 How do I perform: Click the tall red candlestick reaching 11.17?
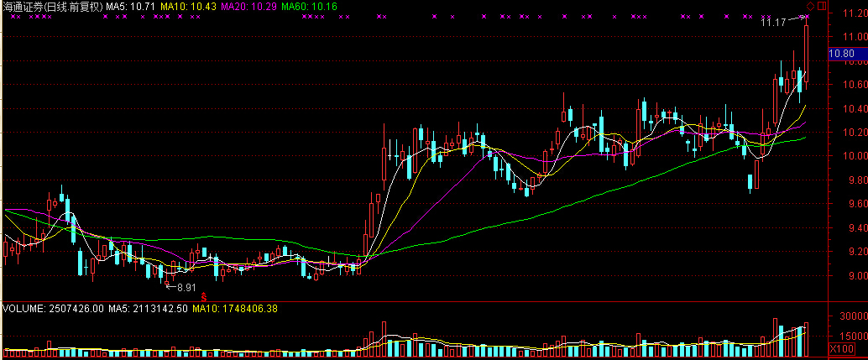(x=806, y=54)
